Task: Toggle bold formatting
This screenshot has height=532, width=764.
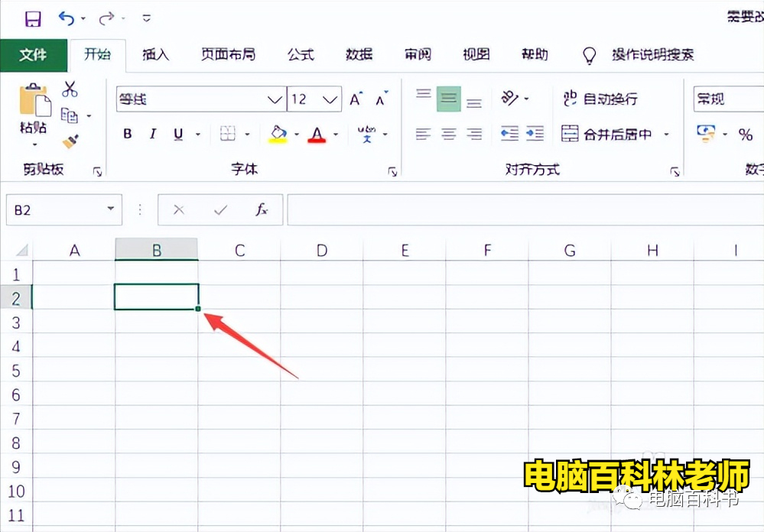Action: (128, 134)
